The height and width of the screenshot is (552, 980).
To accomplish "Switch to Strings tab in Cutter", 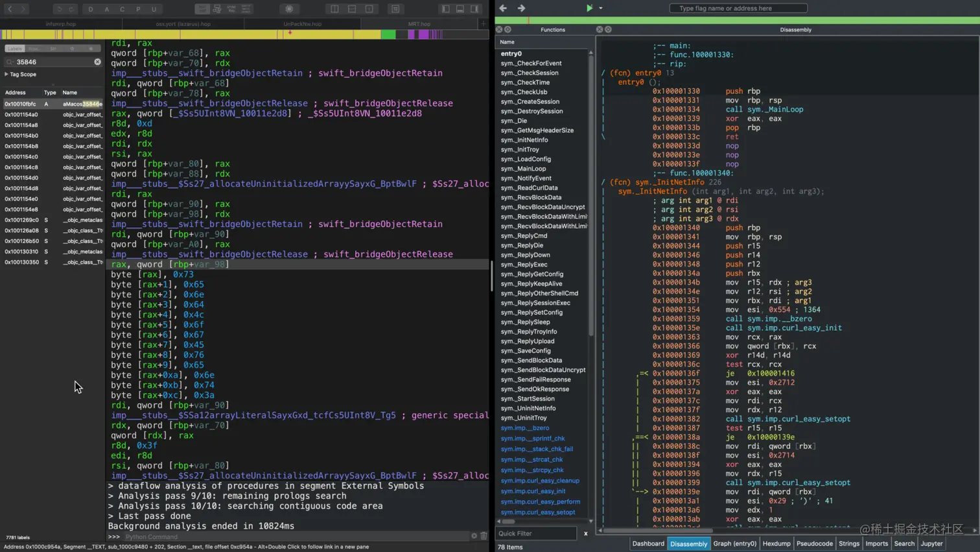I will (848, 544).
